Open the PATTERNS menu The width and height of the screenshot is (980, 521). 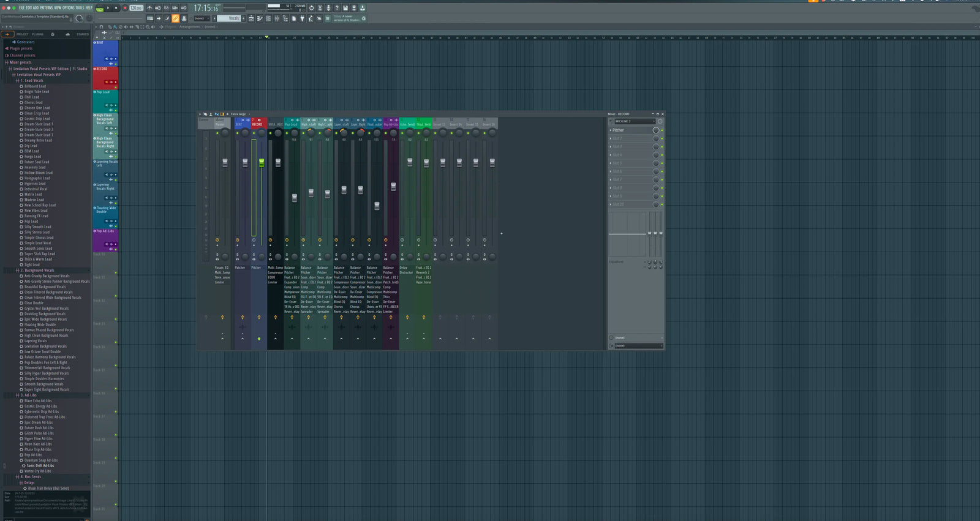(x=46, y=8)
